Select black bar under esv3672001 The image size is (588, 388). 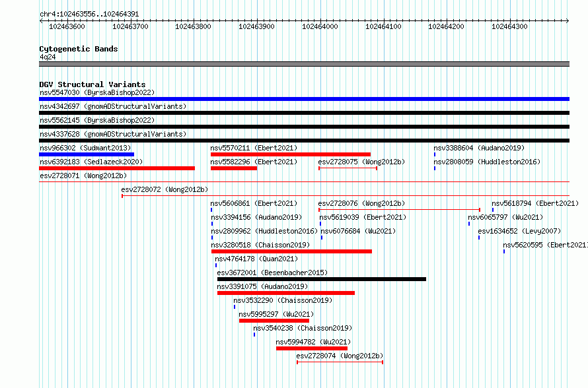322,279
